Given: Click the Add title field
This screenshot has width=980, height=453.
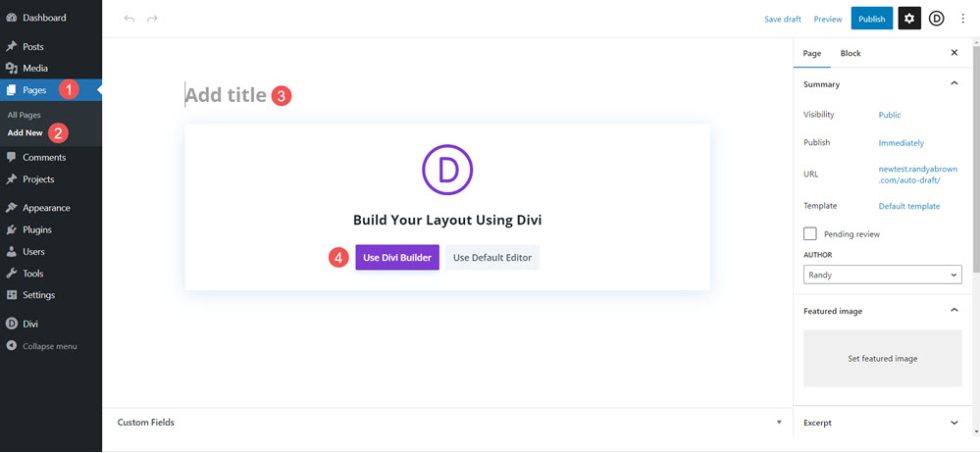Looking at the screenshot, I should (x=225, y=95).
